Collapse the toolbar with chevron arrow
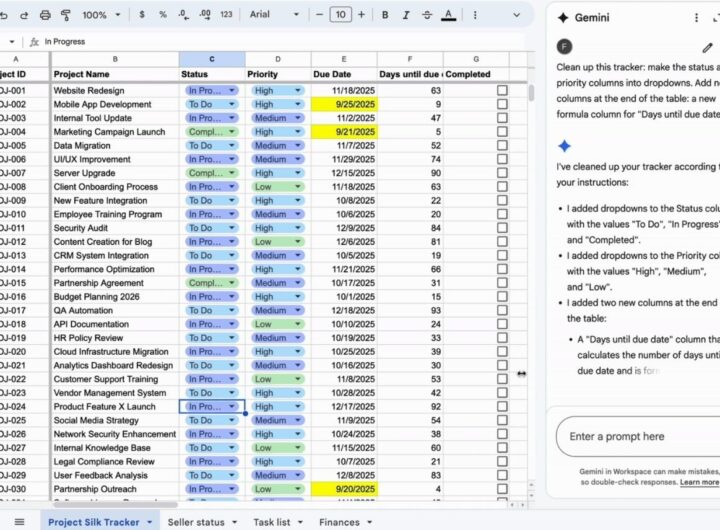Screen dimensions: 720x530 point(517,15)
